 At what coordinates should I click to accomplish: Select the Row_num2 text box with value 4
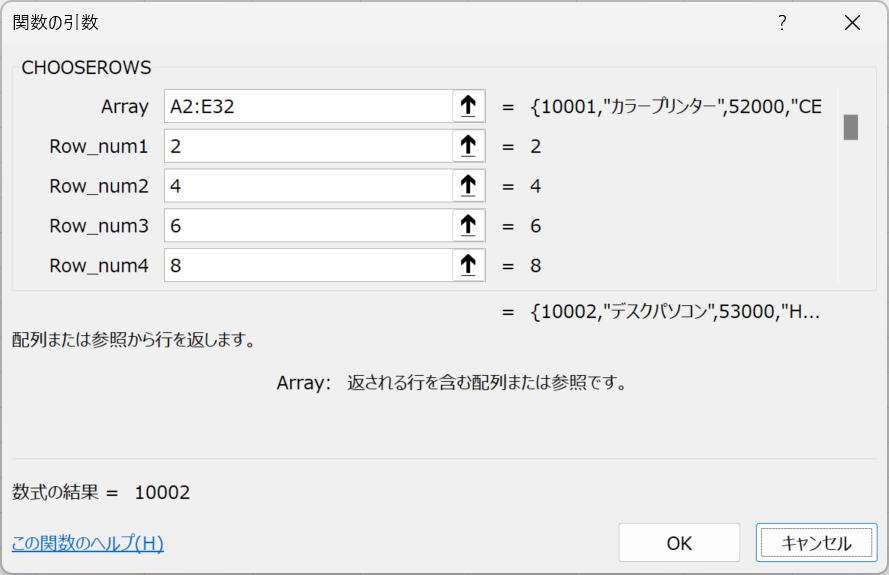[x=308, y=186]
